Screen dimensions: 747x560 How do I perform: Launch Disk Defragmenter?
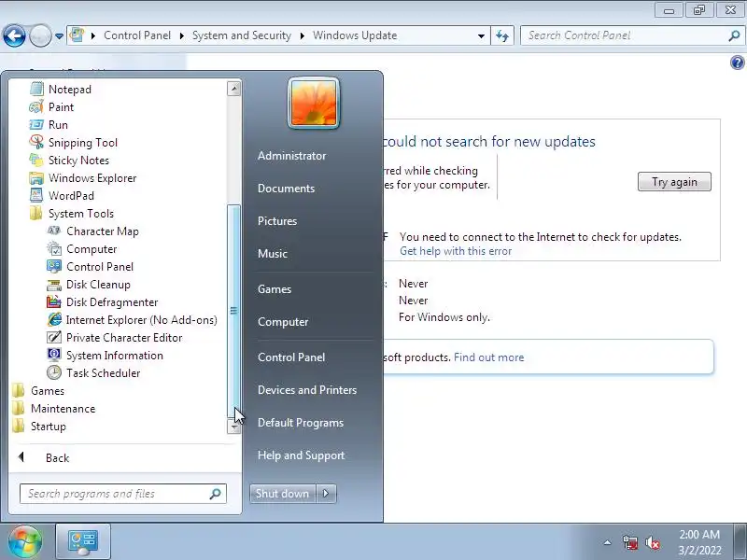103,301
